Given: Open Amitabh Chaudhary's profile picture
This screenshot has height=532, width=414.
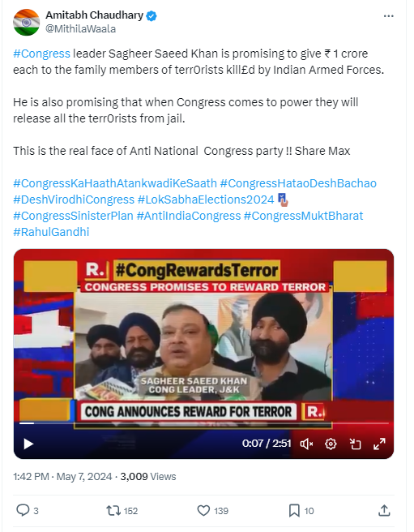Looking at the screenshot, I should 26,22.
